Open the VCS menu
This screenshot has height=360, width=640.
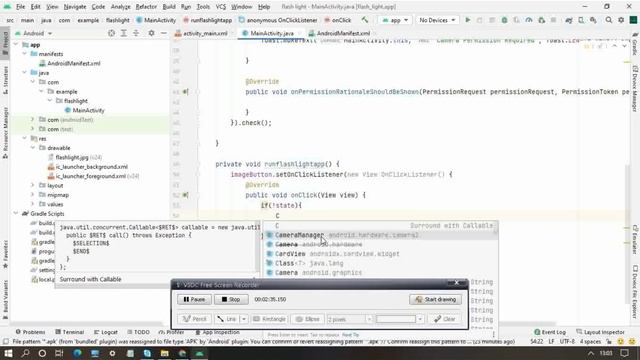click(x=221, y=7)
